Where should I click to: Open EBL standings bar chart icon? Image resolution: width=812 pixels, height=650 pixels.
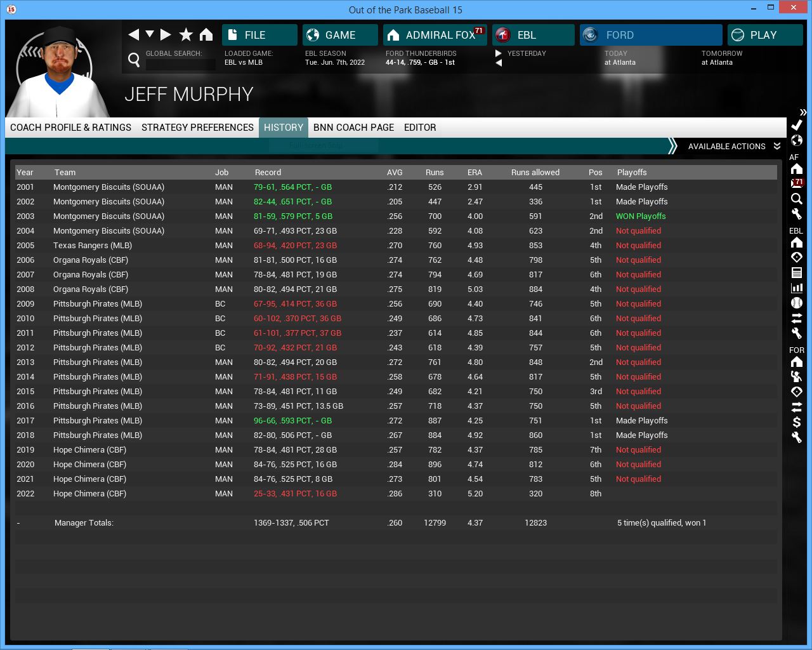(797, 288)
